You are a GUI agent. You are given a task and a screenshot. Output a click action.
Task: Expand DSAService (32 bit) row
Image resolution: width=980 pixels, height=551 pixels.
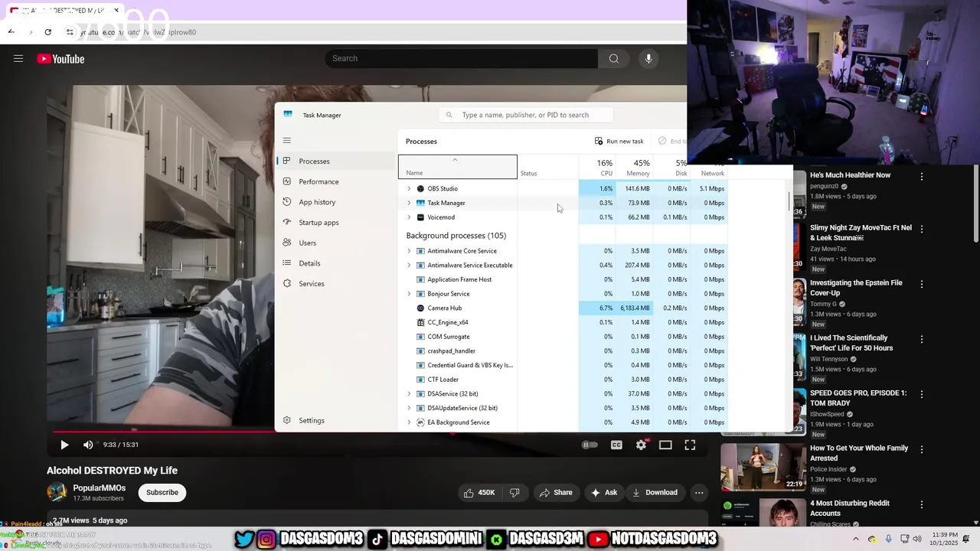coord(409,393)
